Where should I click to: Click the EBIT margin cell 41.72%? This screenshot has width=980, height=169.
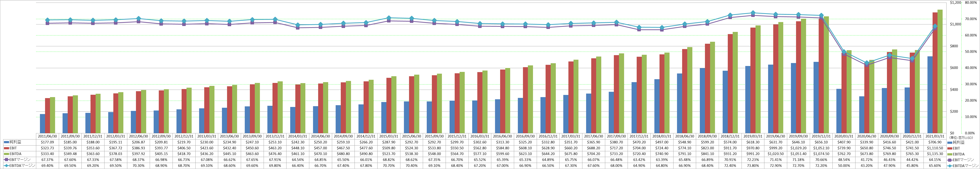pyautogui.click(x=867, y=160)
